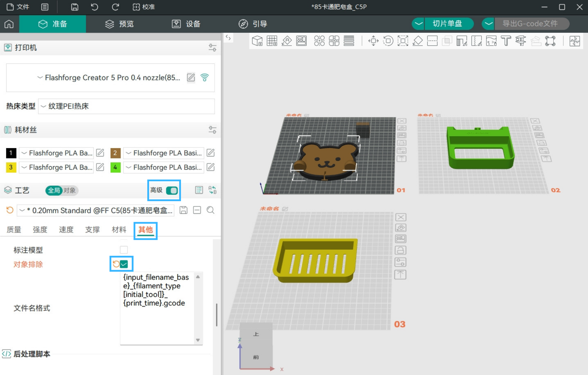Open process search magnifier icon
Viewport: 588px width, 375px height.
[x=211, y=210]
